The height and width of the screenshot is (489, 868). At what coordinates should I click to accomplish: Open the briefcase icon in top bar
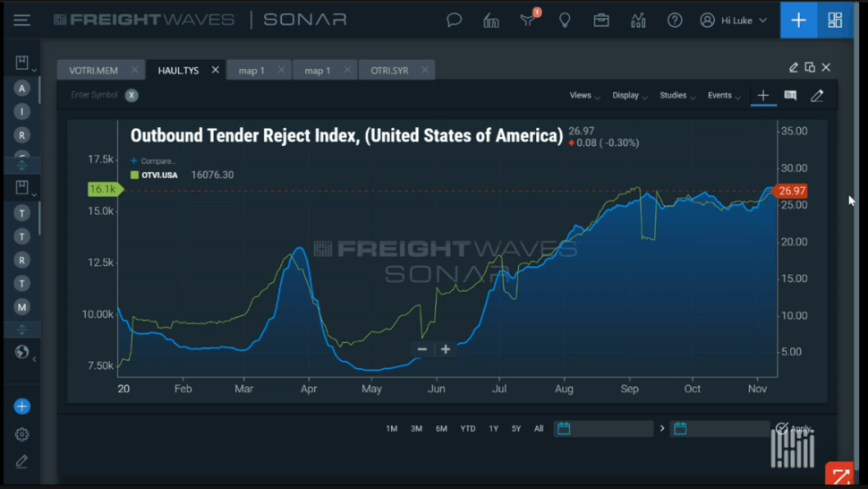point(601,21)
